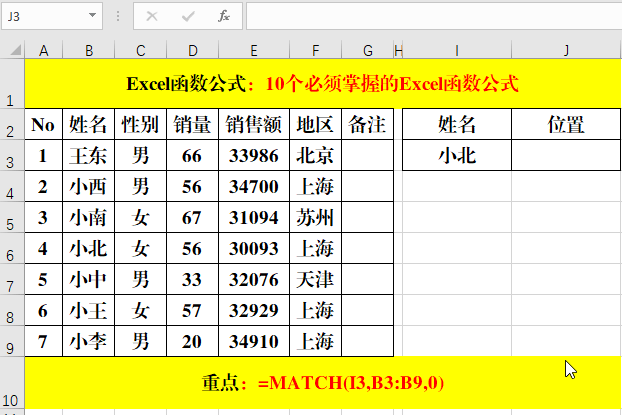Select row 7 header
Viewport: 622px width, 415px height.
pyautogui.click(x=12, y=279)
